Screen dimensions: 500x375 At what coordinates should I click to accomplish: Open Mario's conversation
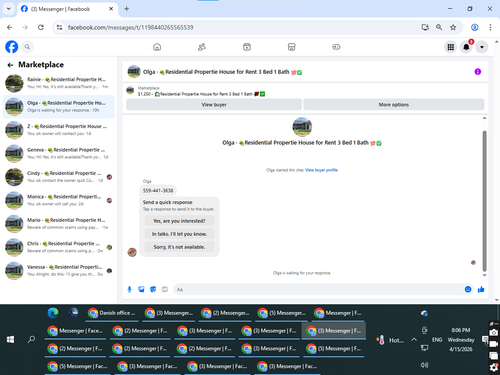point(59,224)
